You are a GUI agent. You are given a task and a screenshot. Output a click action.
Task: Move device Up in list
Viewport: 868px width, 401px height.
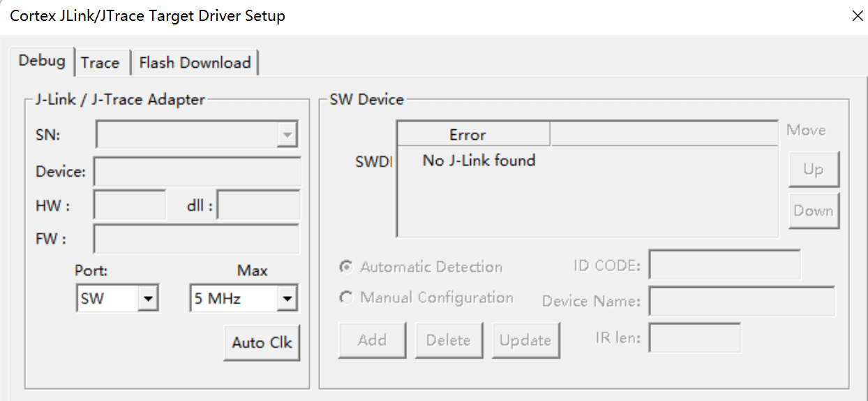pyautogui.click(x=814, y=170)
